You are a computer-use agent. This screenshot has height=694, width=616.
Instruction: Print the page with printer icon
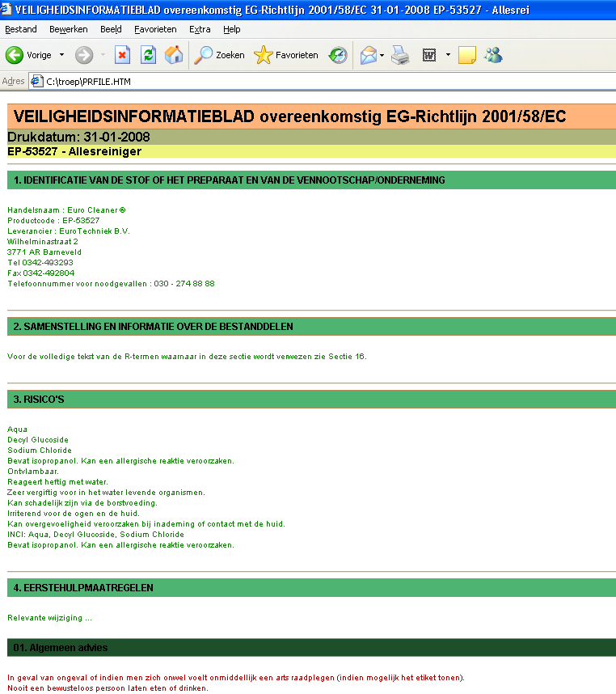pyautogui.click(x=400, y=55)
